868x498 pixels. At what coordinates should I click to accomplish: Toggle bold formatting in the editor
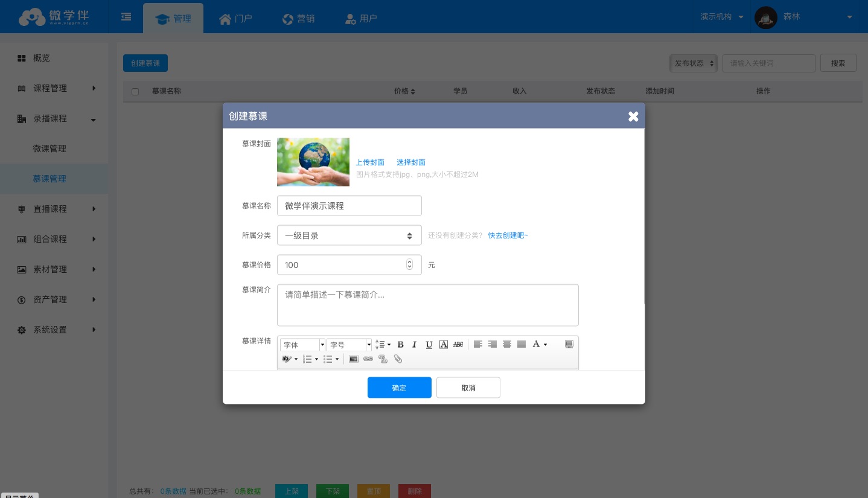[x=400, y=345]
